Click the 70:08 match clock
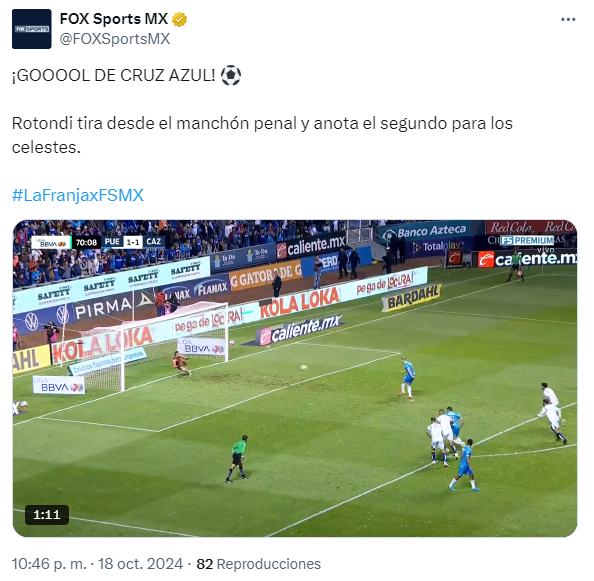This screenshot has width=594, height=581. tap(86, 242)
